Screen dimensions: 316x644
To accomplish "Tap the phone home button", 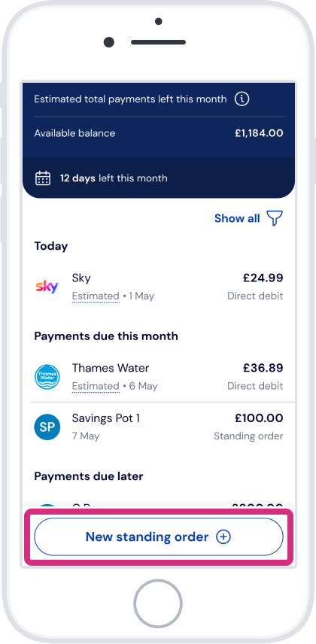I will [x=158, y=603].
